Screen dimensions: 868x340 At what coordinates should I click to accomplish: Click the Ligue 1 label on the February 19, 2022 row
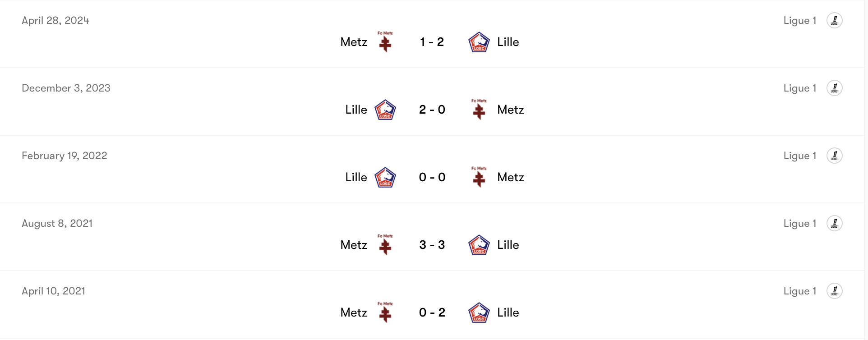799,155
